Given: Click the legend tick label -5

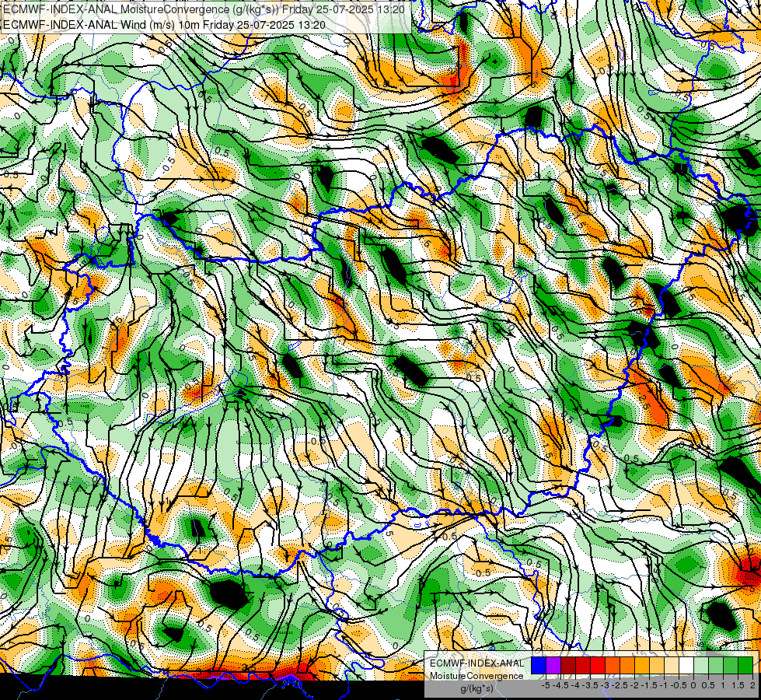Looking at the screenshot, I should point(546,685).
